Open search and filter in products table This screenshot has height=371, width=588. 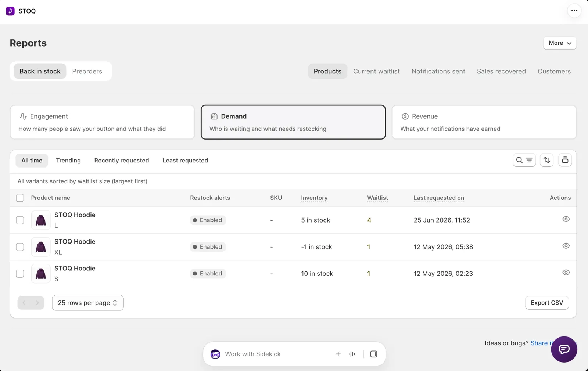pos(524,160)
